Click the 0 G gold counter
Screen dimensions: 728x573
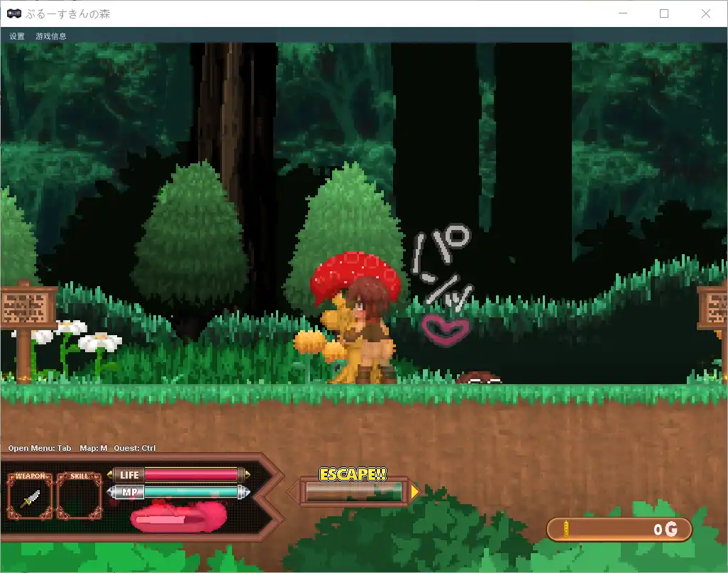tap(619, 529)
